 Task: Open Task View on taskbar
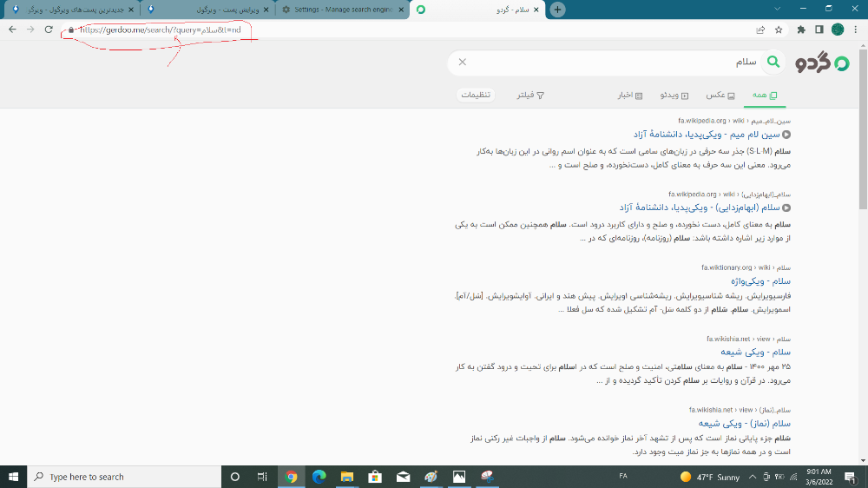[x=262, y=477]
